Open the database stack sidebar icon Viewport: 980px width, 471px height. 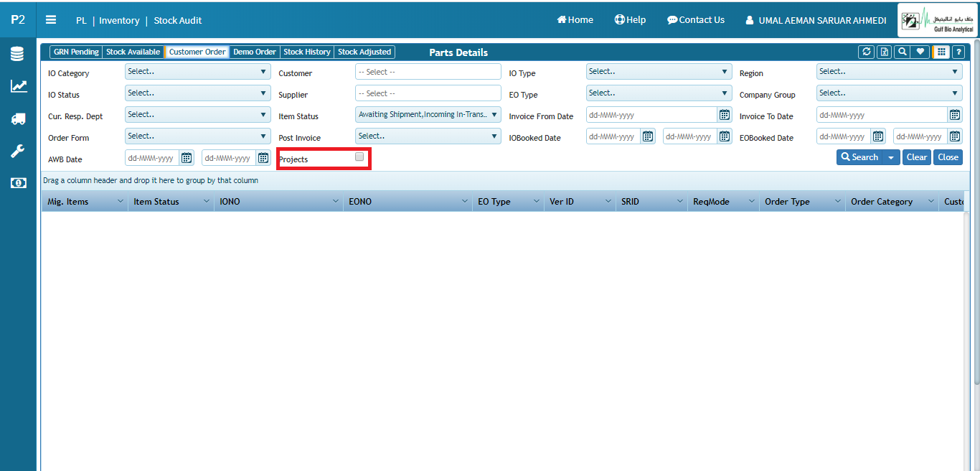pyautogui.click(x=18, y=54)
